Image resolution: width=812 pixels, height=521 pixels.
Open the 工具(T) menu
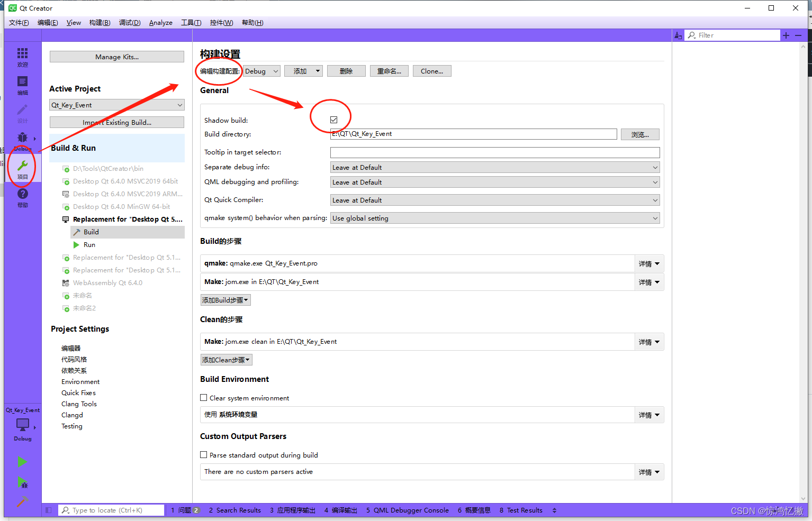191,23
